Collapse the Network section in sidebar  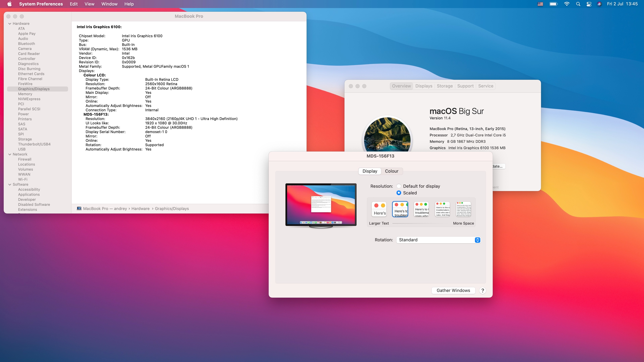click(10, 154)
